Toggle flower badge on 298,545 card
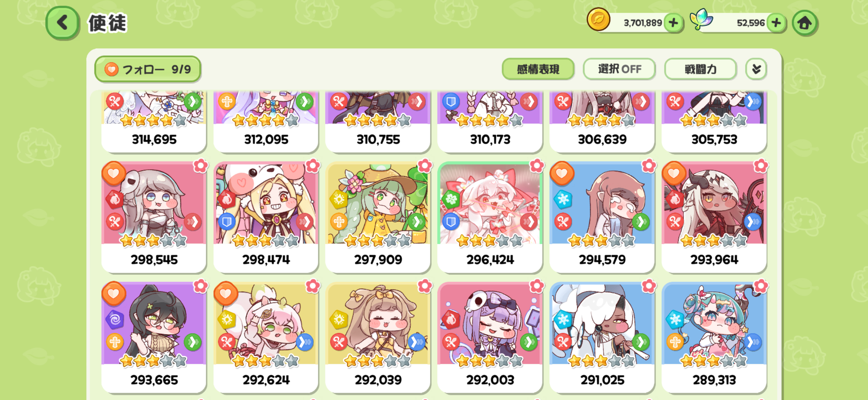Screen dimensions: 868x400 200,166
